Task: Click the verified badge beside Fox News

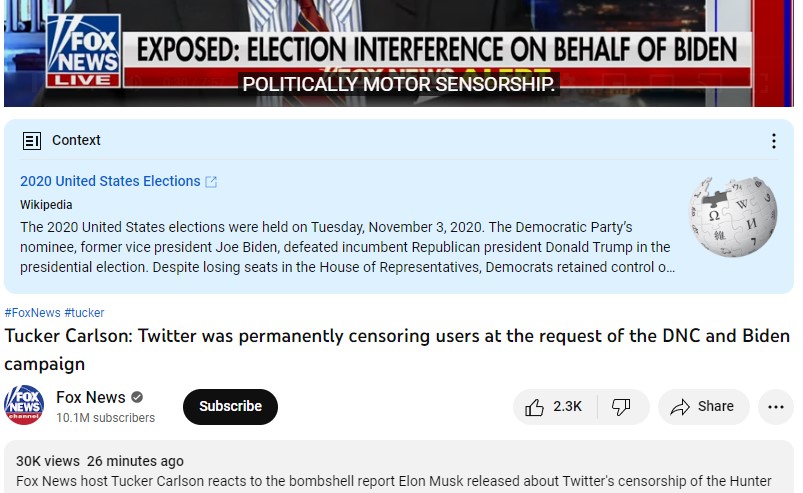Action: [137, 397]
